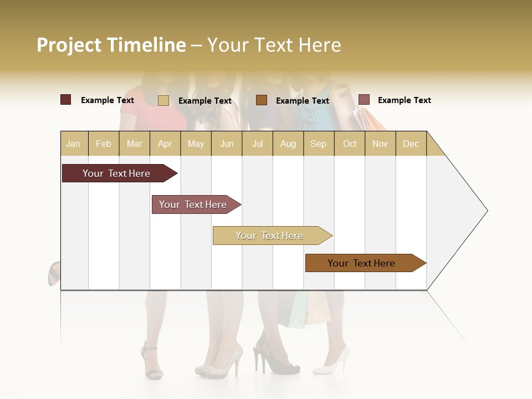Pick the tan color swatch in the legend
Screen dimensions: 532x399
click(x=163, y=101)
